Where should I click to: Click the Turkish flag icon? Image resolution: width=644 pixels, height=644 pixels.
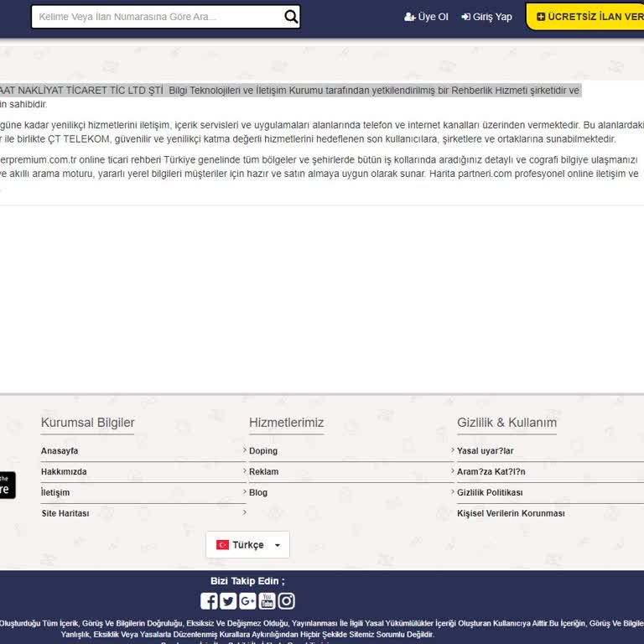pyautogui.click(x=222, y=545)
